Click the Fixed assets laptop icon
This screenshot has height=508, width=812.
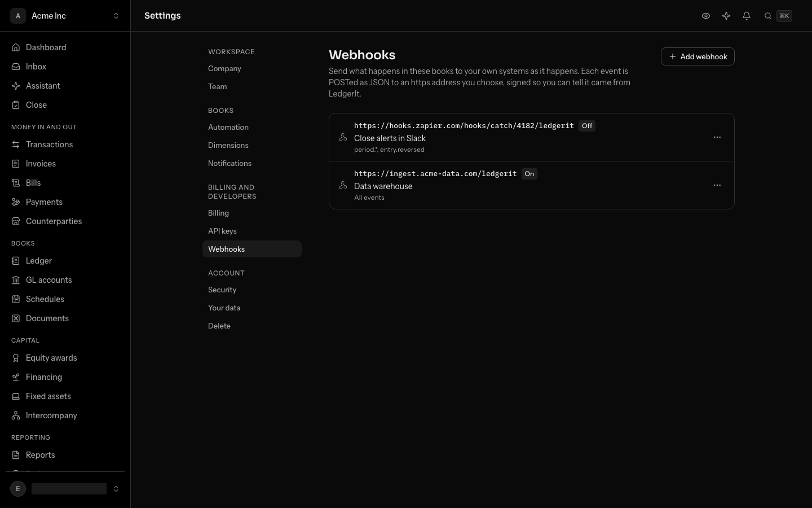[x=16, y=396]
